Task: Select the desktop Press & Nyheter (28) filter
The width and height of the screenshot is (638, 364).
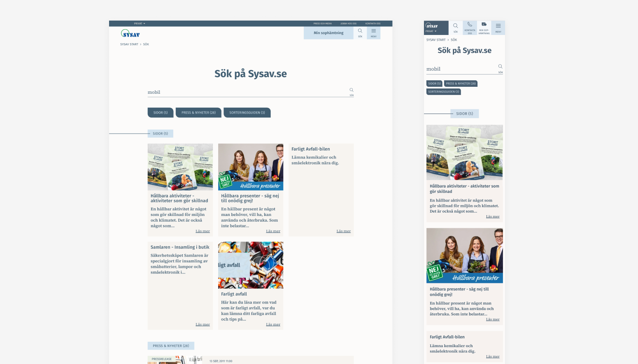Action: (198, 112)
